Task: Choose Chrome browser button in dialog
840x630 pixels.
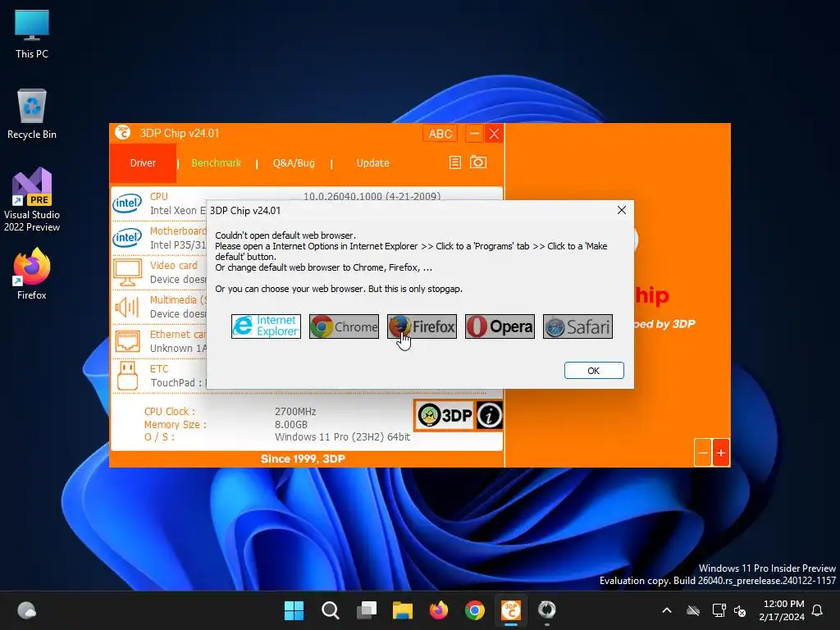Action: tap(344, 326)
